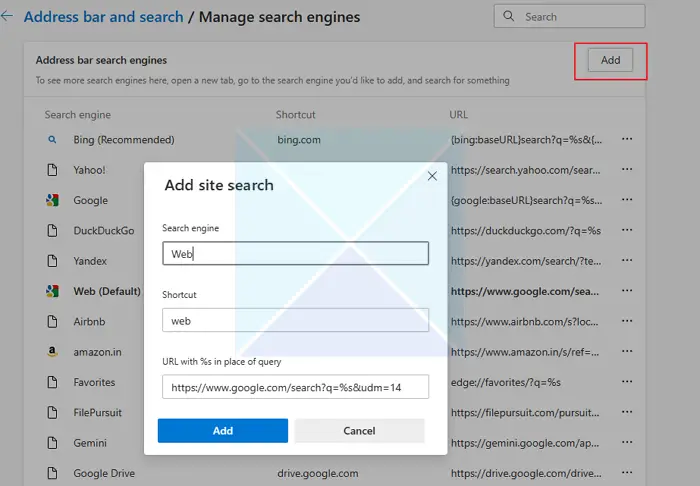Open more options for DuckDuckGo row
The height and width of the screenshot is (486, 700).
(627, 230)
